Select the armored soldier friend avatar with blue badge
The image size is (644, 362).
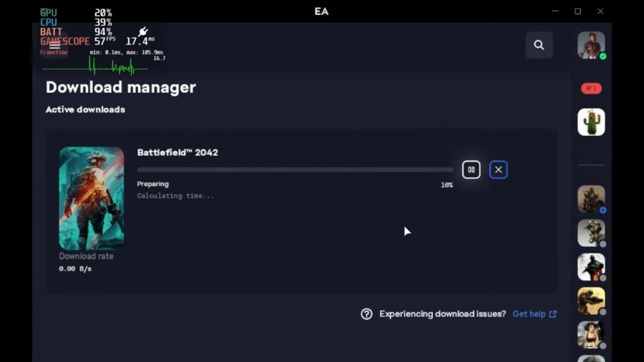[x=591, y=199]
